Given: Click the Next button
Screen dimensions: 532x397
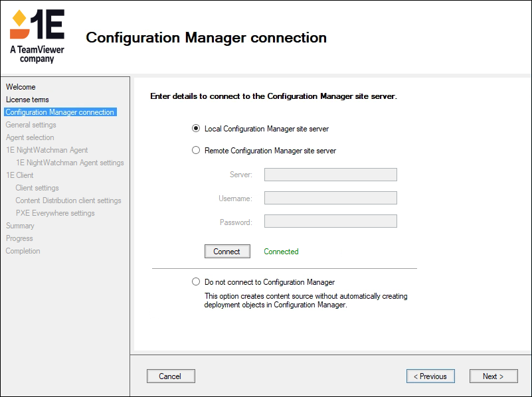Looking at the screenshot, I should (493, 376).
